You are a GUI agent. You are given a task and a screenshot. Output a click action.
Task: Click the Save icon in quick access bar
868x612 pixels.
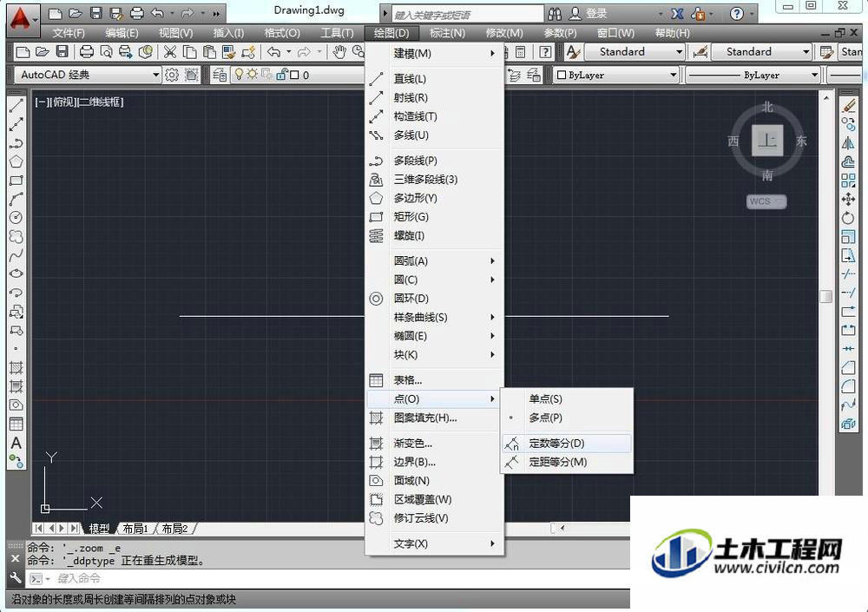(95, 13)
